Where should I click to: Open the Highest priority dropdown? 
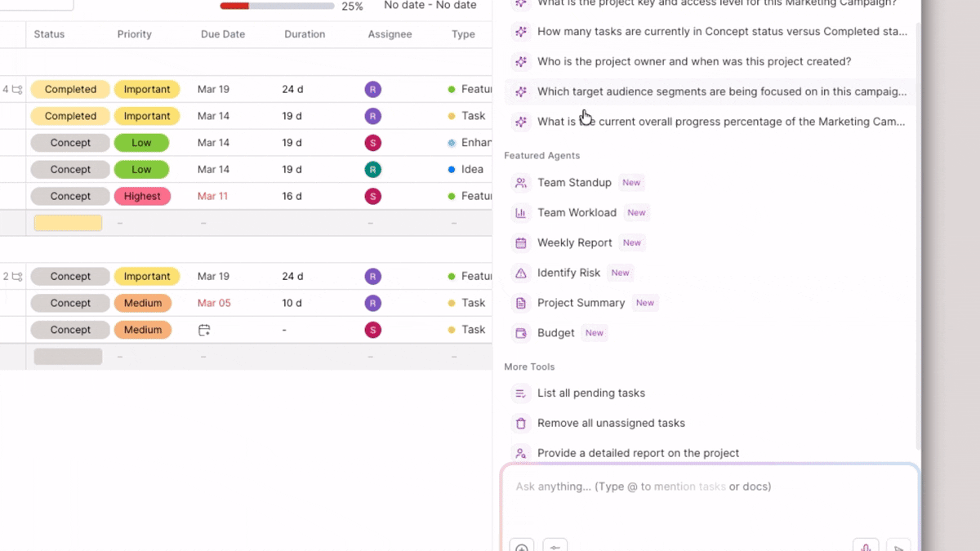(x=142, y=196)
